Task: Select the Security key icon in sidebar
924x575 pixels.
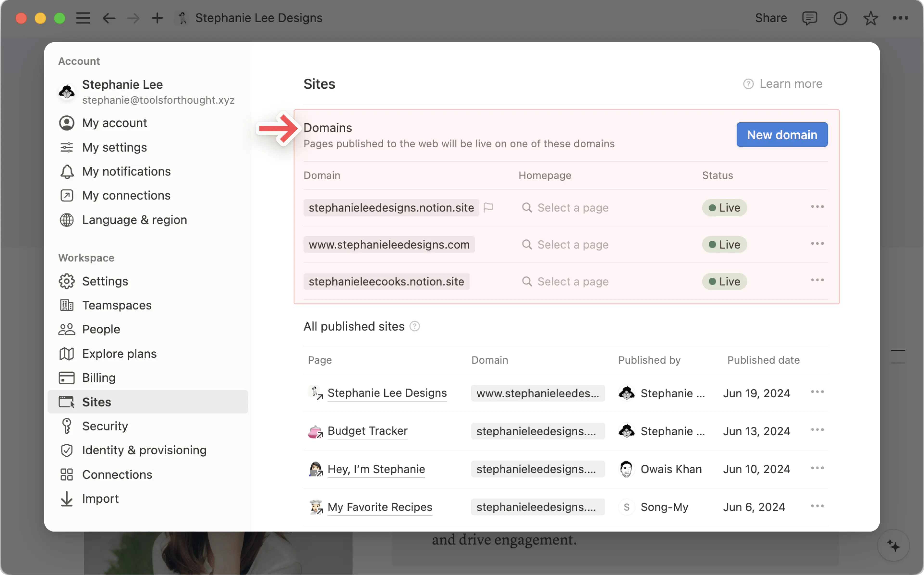Action: click(67, 426)
